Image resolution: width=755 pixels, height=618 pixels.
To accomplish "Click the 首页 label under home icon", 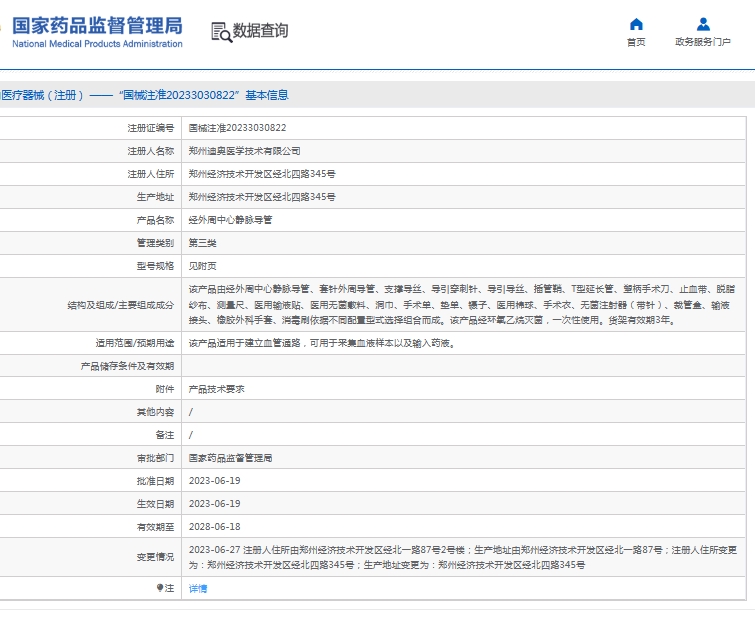I will click(x=636, y=42).
